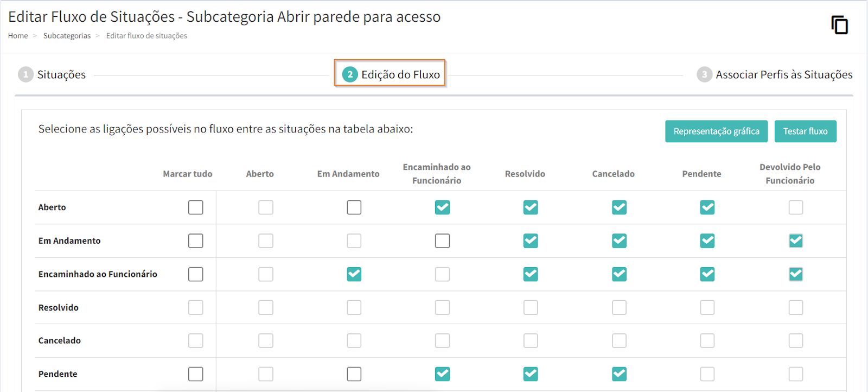This screenshot has height=392, width=868.
Task: Click the copy icon at top right
Action: point(839,25)
